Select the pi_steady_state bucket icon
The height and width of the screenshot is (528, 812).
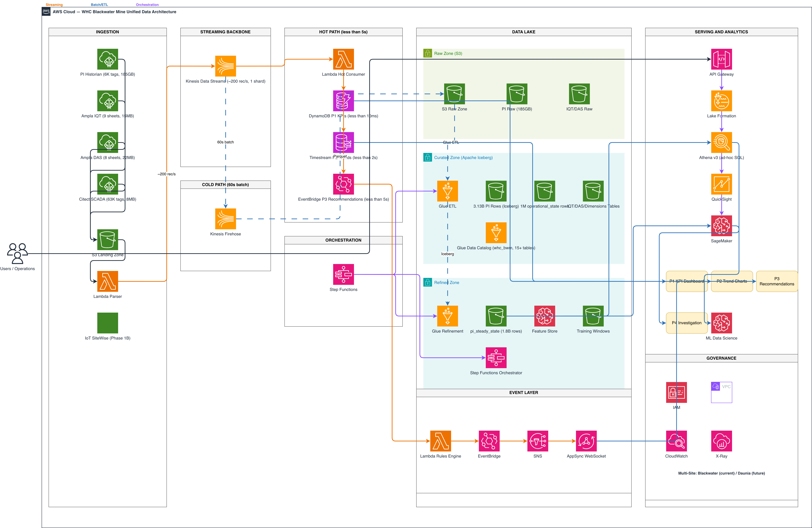pos(496,316)
